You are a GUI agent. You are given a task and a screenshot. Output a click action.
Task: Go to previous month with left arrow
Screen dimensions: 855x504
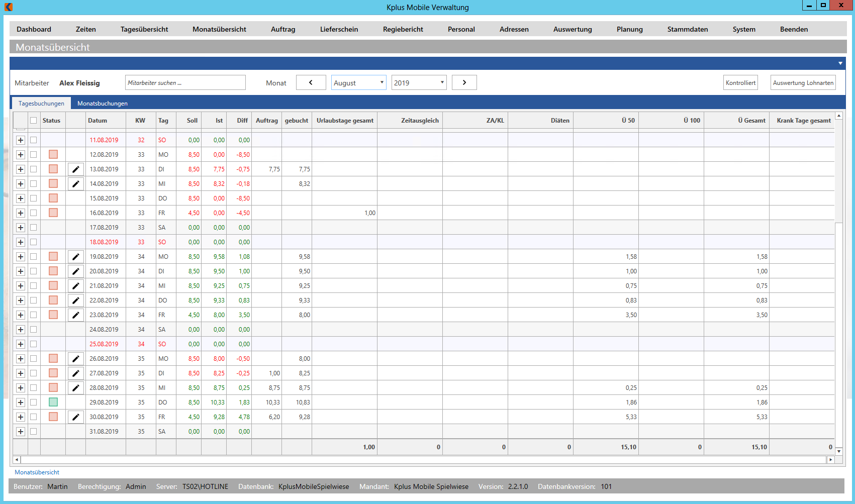[311, 82]
